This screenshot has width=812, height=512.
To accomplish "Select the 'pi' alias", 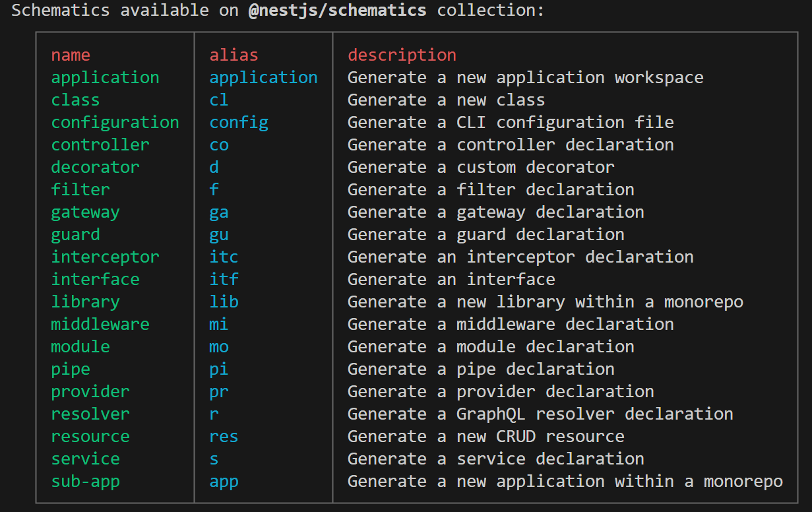I will (x=219, y=369).
